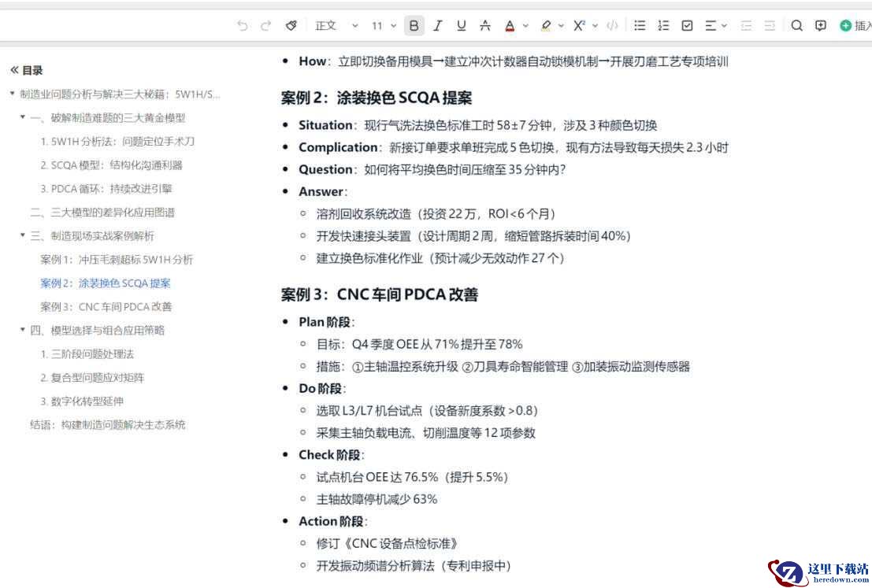Insert a checkbox task list
The height and width of the screenshot is (588, 872).
point(688,25)
